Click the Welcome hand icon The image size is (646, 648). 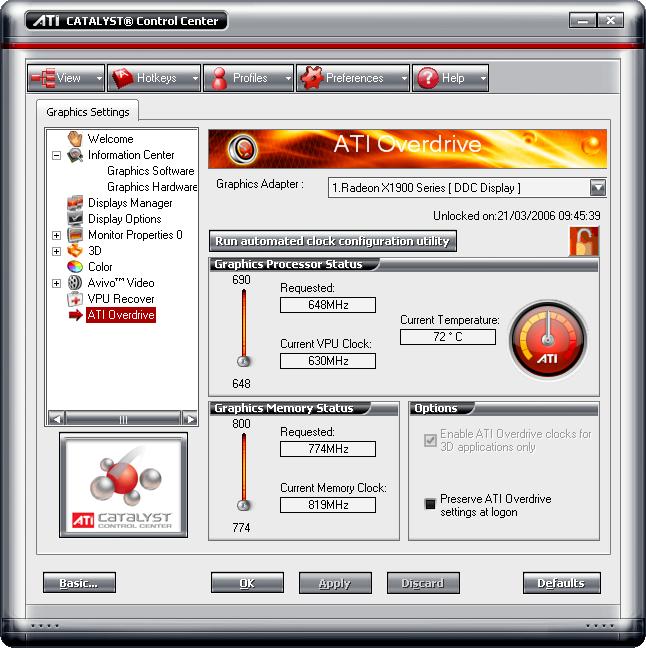coord(75,139)
